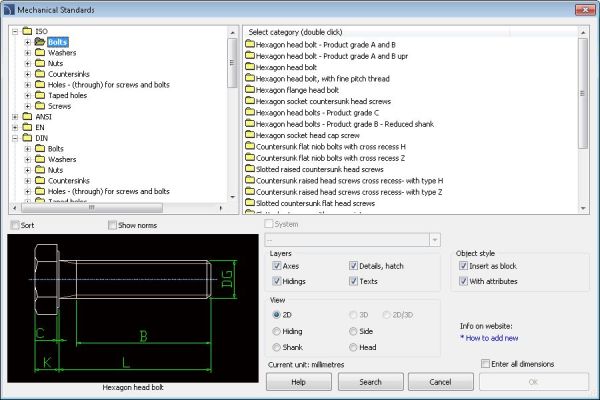Image resolution: width=600 pixels, height=400 pixels.
Task: Click the tree panel vertical scrollbar thumb
Action: [232, 63]
